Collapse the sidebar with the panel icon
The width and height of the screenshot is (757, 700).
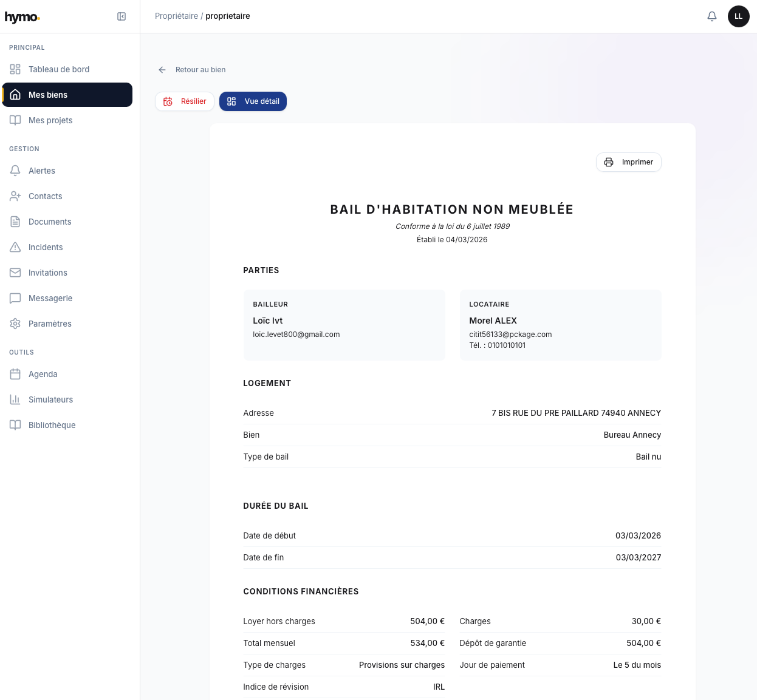(122, 16)
